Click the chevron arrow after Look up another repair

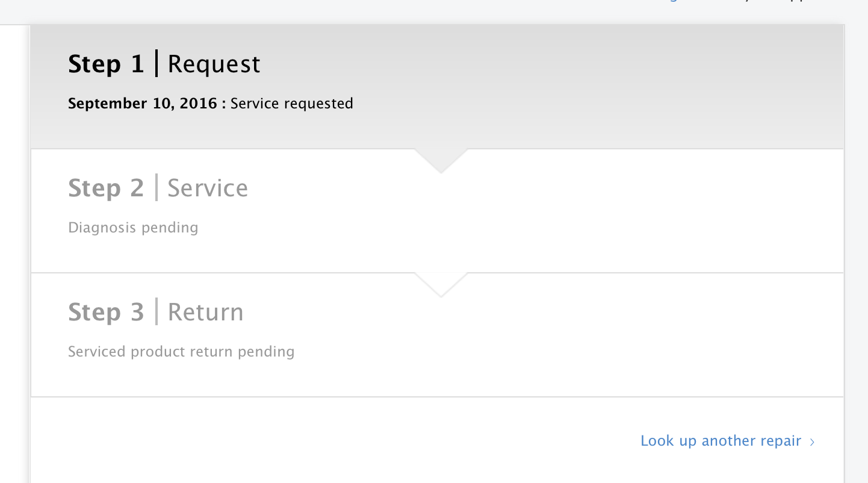812,442
